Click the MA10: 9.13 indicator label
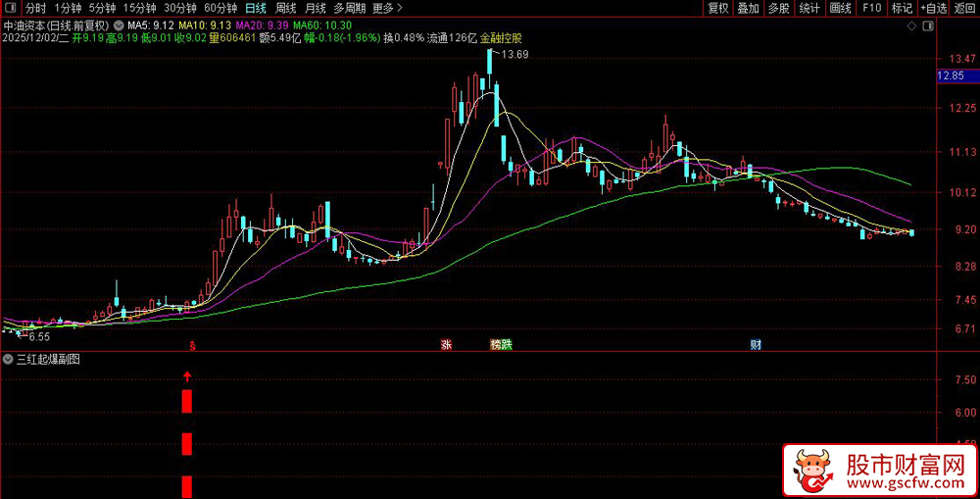 pos(205,25)
